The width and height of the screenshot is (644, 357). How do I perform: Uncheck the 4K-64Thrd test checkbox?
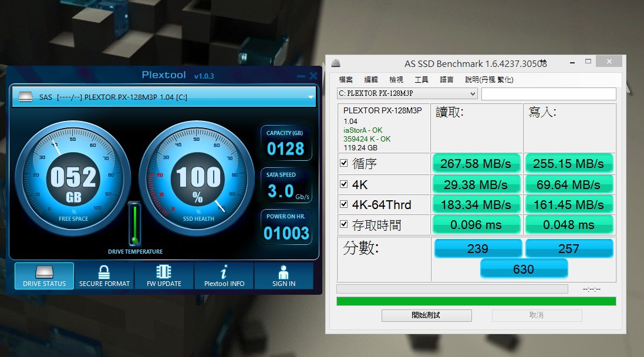(344, 204)
